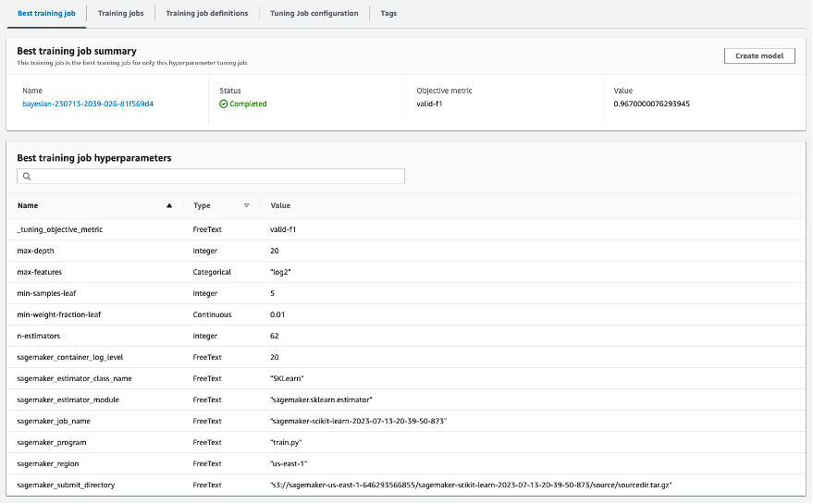Click the Continuous type of min-weight-fraction-leaf
The width and height of the screenshot is (813, 504).
pyautogui.click(x=212, y=314)
